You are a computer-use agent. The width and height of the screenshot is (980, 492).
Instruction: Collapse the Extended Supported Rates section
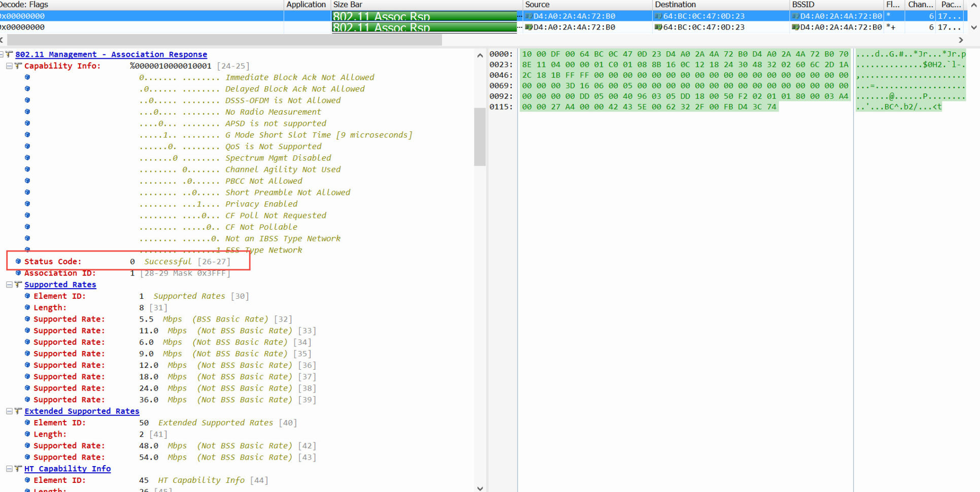(9, 411)
